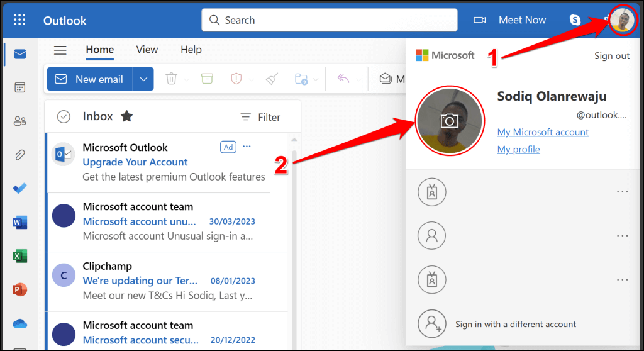Toggle the hamburger navigation pane button
The width and height of the screenshot is (644, 351).
point(60,50)
